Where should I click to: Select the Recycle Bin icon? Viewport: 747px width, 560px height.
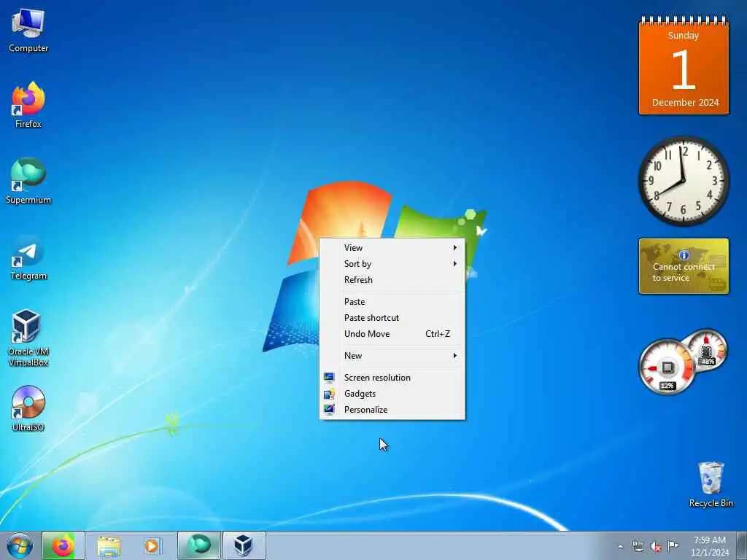click(711, 484)
